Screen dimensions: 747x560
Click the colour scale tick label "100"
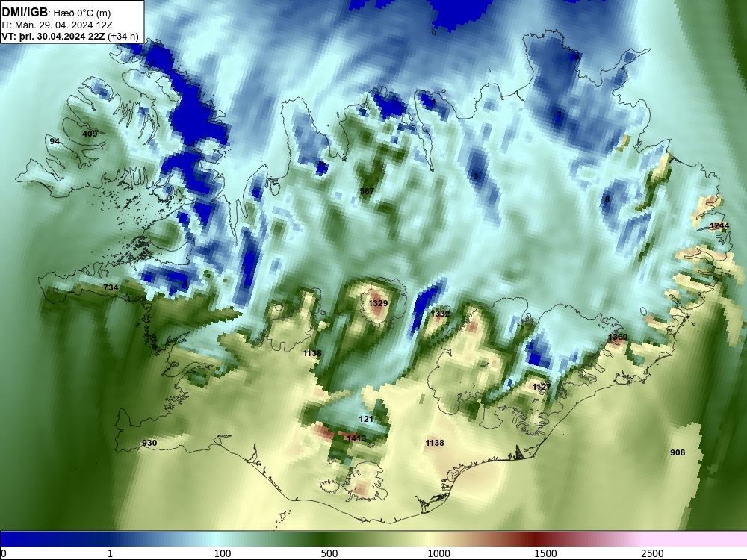pyautogui.click(x=223, y=553)
